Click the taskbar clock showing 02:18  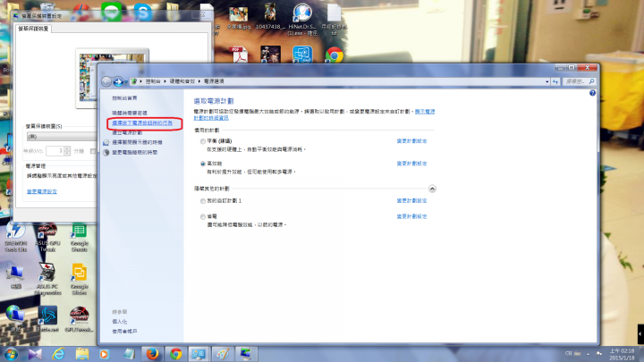click(x=622, y=354)
